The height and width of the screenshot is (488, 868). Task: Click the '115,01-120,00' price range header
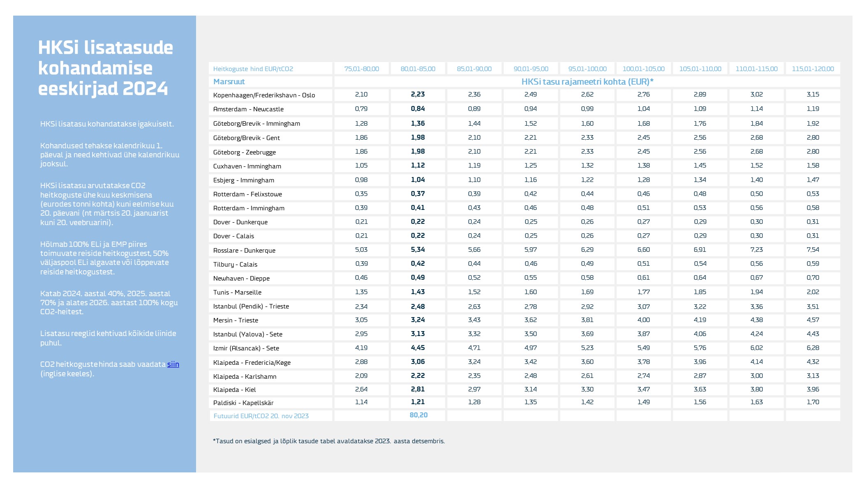coord(813,69)
